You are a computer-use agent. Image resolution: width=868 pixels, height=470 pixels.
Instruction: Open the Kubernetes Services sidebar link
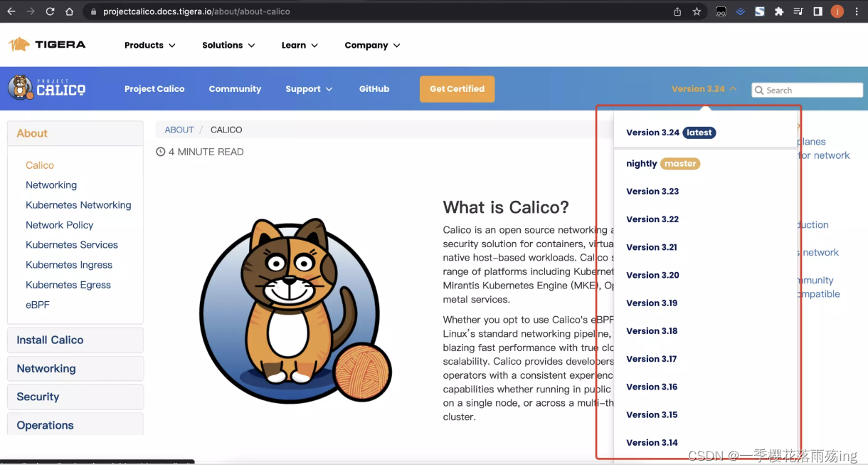(72, 245)
